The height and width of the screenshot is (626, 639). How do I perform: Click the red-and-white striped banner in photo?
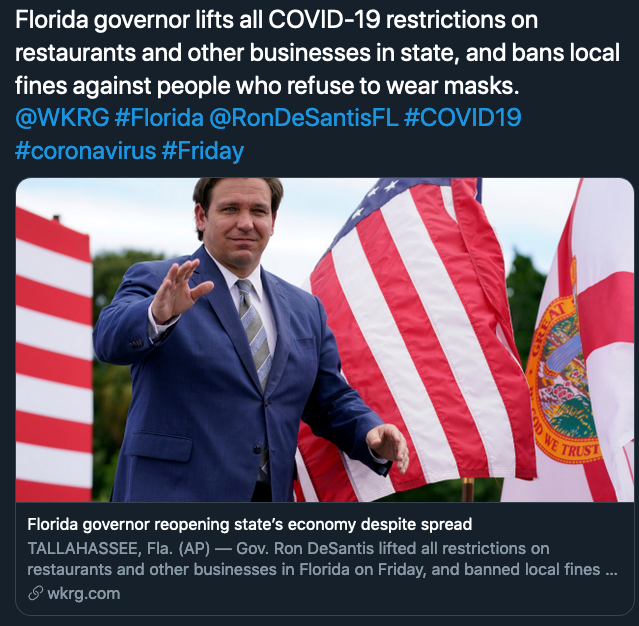point(54,355)
